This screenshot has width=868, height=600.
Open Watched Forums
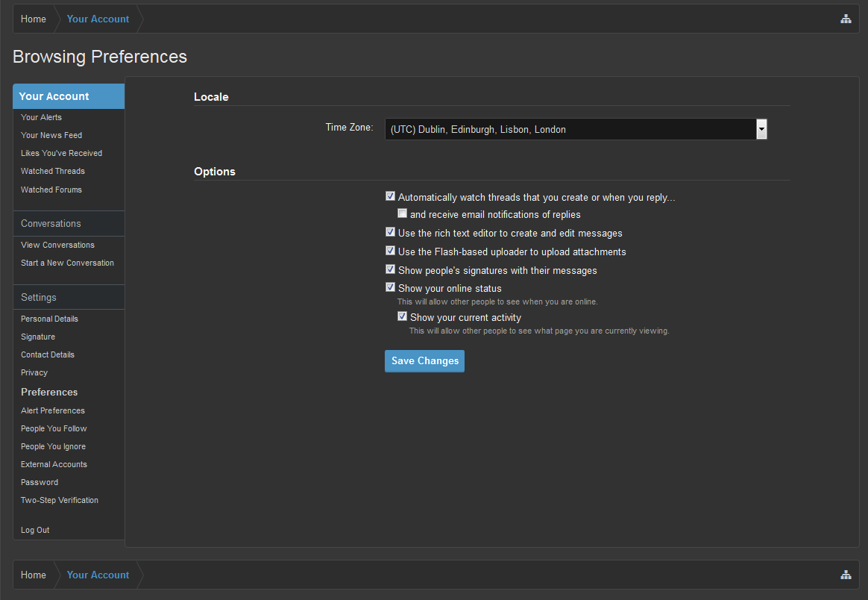(x=51, y=190)
